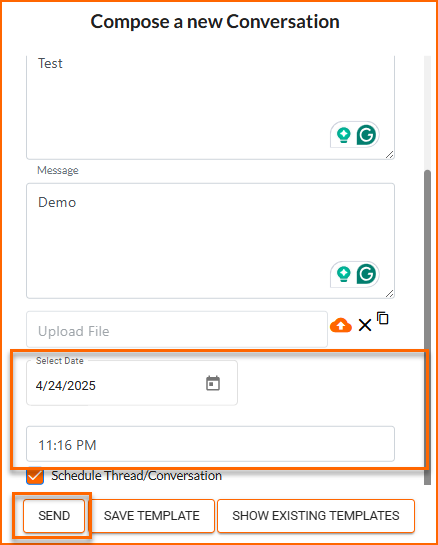Uncheck Schedule Thread/Conversation checkbox
Image resolution: width=438 pixels, height=545 pixels.
pos(35,475)
